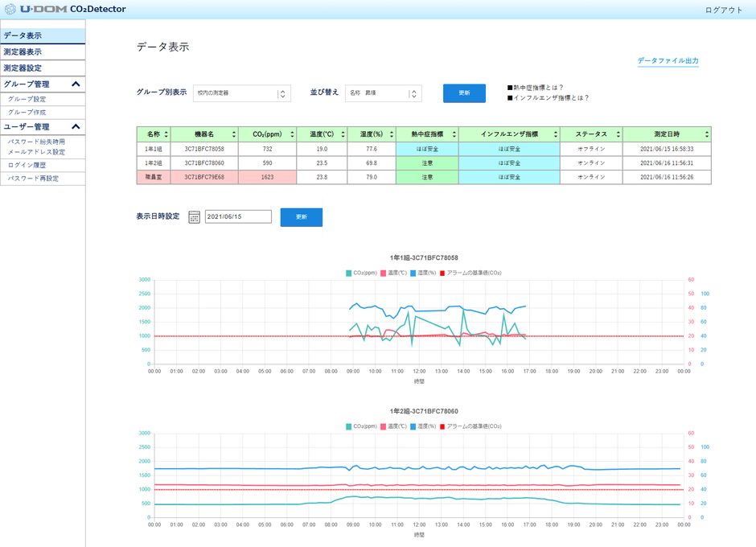This screenshot has height=547, width=756.
Task: Open 測定器設定 in the sidebar
Action: pos(23,68)
